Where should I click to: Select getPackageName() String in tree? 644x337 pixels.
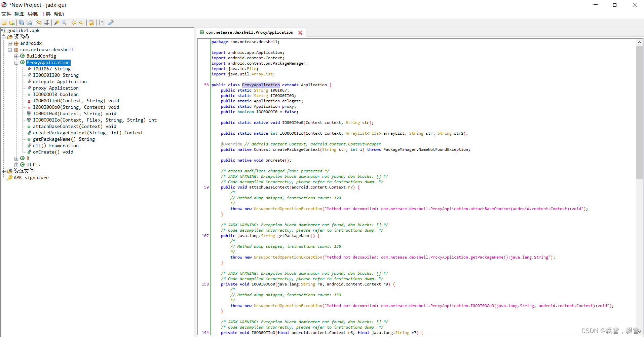click(64, 139)
